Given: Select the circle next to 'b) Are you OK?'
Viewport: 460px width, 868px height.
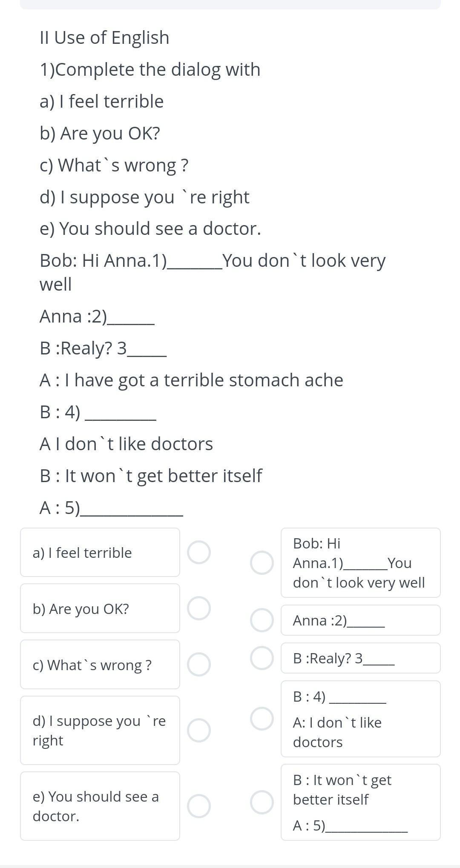Looking at the screenshot, I should [x=199, y=608].
